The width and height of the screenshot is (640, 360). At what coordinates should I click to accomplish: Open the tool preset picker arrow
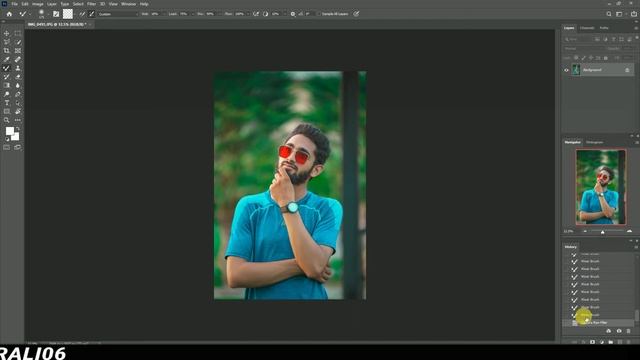point(30,14)
